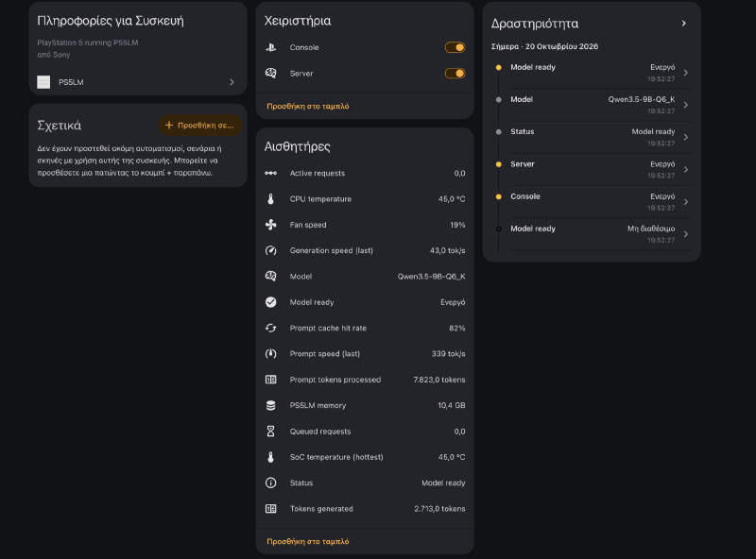Open top Model ready Ενεργό entry chevron
This screenshot has width=756, height=559.
[x=686, y=73]
